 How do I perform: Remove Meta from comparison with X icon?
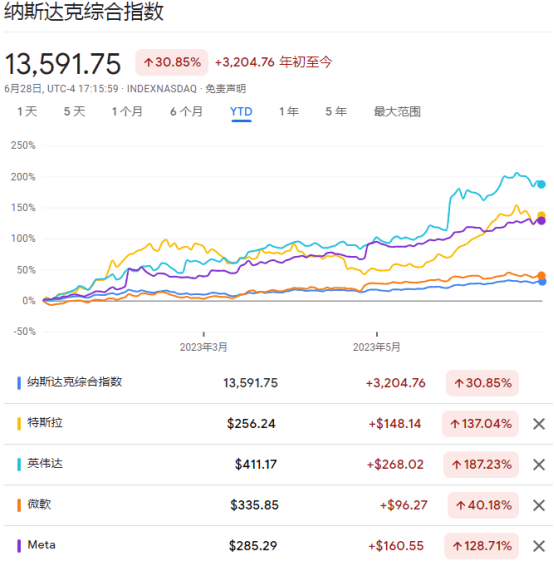(538, 546)
